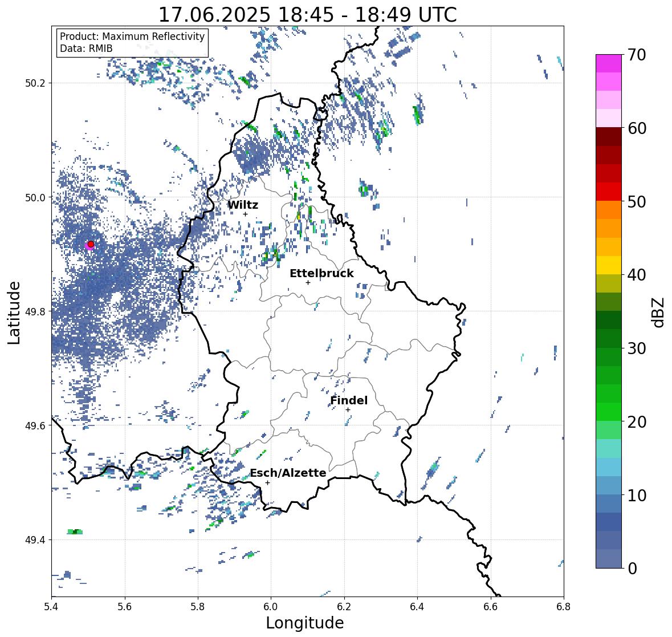Click the title "17.06.2025 18:45 - 18:49 UTC"
The height and width of the screenshot is (637, 672).
coord(308,15)
